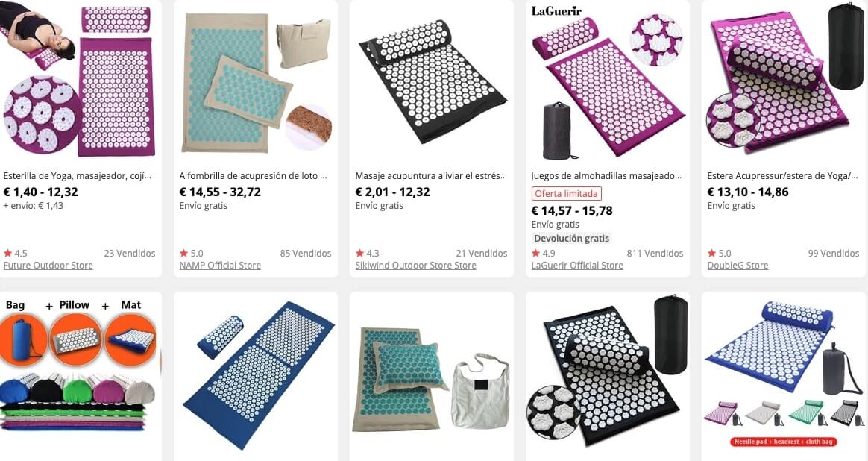Open the "Alfombrilla de acupresión de loto" listing title
Screen dimensions: 868x461
pos(254,177)
